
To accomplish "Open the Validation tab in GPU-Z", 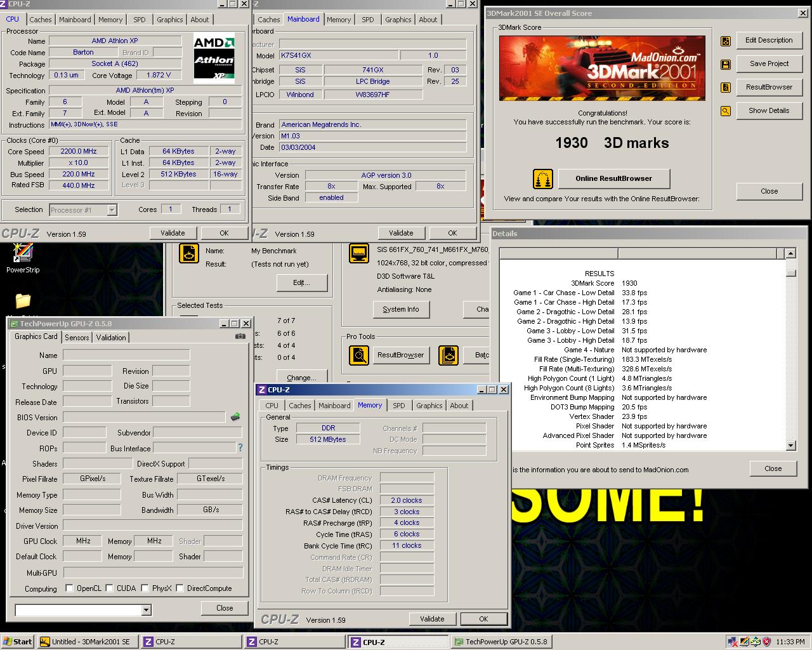I will (x=111, y=338).
